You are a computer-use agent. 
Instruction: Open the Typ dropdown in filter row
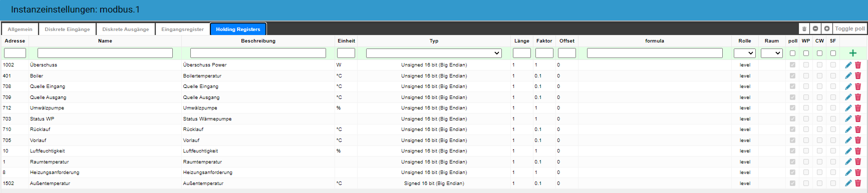click(434, 53)
